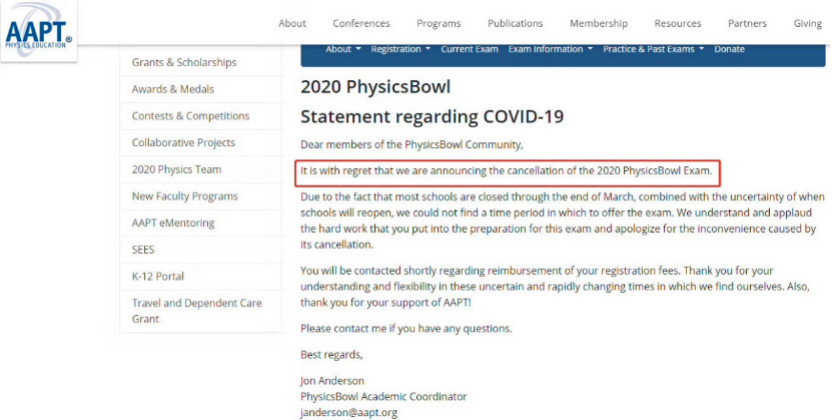Click the AAPT Physics Education logo
This screenshot has width=832, height=420.
click(x=38, y=29)
